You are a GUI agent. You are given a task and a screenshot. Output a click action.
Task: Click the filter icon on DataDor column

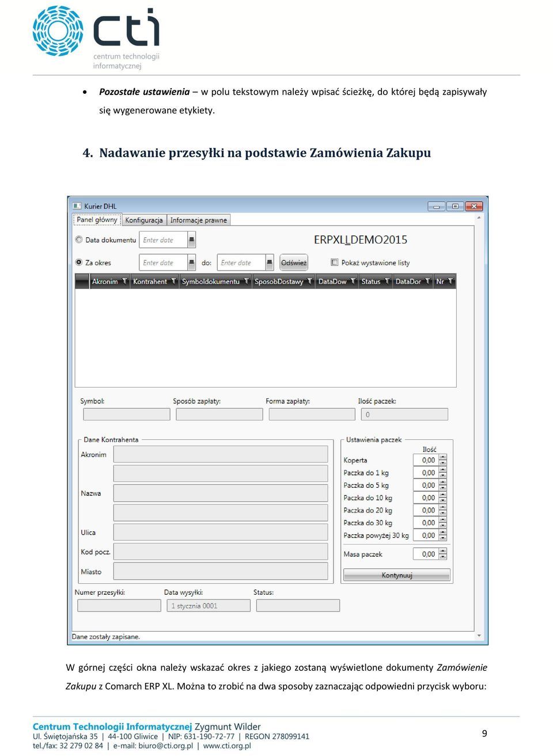tap(427, 282)
